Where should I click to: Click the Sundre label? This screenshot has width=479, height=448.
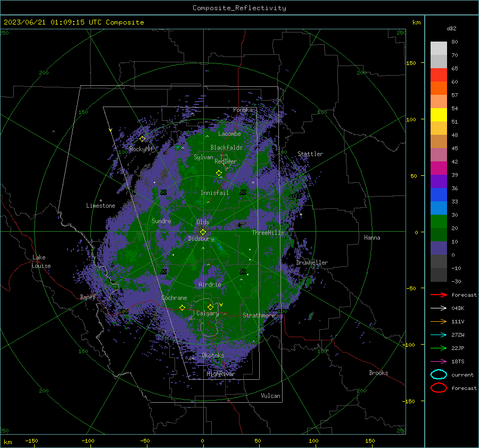pos(161,221)
